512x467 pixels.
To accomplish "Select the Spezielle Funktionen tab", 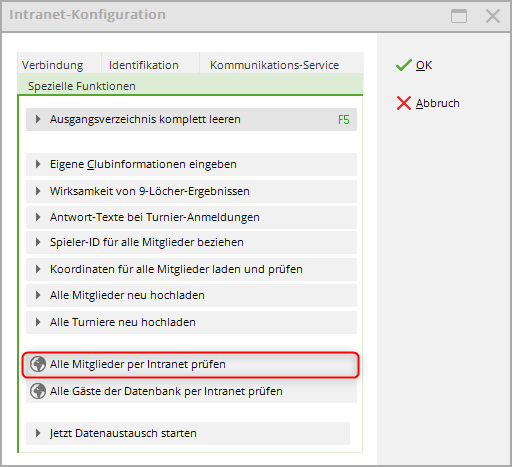I will pyautogui.click(x=82, y=86).
